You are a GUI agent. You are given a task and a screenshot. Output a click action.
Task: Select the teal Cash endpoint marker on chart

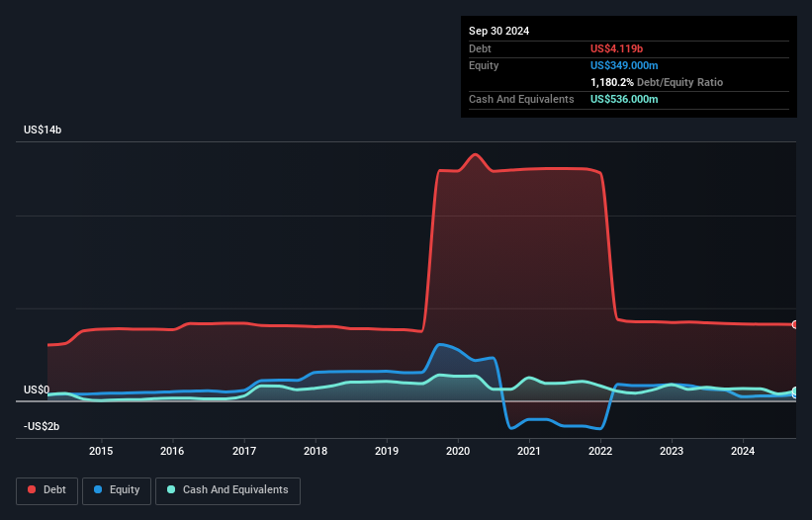click(x=795, y=390)
